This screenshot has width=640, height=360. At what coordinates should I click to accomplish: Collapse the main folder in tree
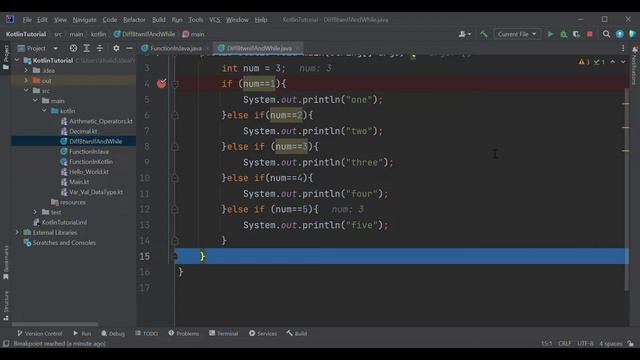point(35,101)
